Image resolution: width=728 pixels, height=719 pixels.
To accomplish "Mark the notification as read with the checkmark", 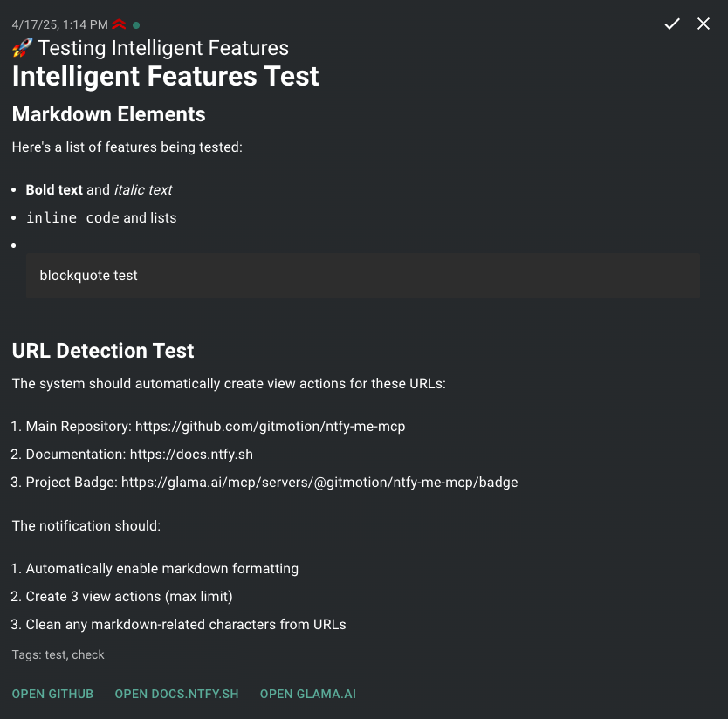I will [671, 24].
